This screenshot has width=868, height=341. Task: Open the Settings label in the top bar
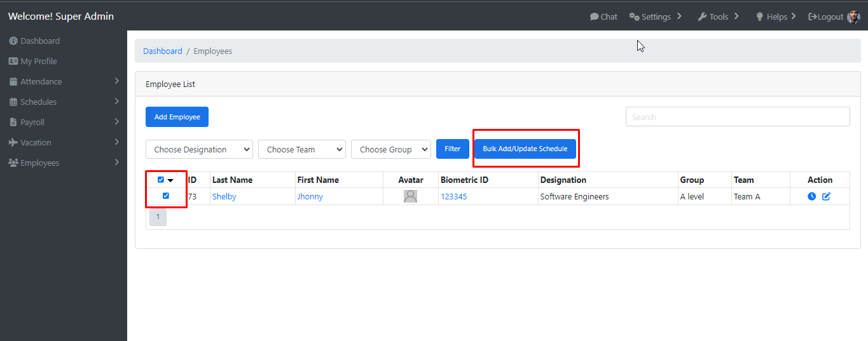pos(656,17)
